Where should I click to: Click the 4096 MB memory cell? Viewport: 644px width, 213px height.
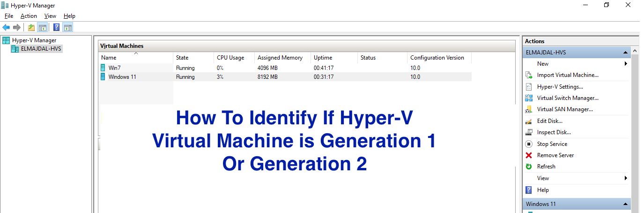coord(267,68)
